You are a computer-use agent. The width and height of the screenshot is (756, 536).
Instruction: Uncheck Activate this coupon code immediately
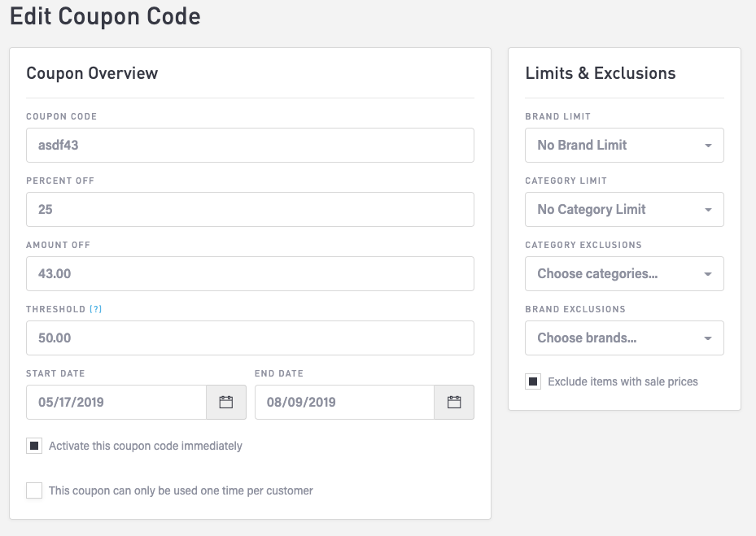tap(34, 446)
